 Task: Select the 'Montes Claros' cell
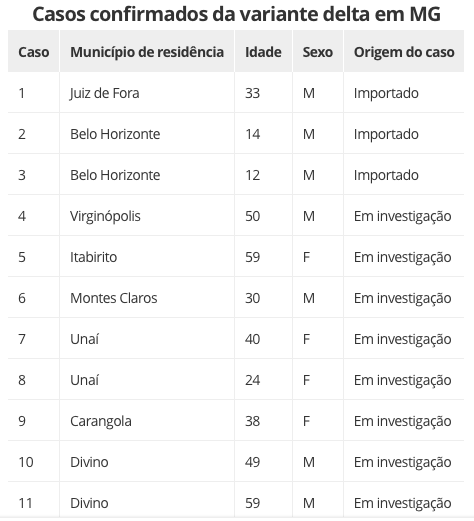(113, 298)
